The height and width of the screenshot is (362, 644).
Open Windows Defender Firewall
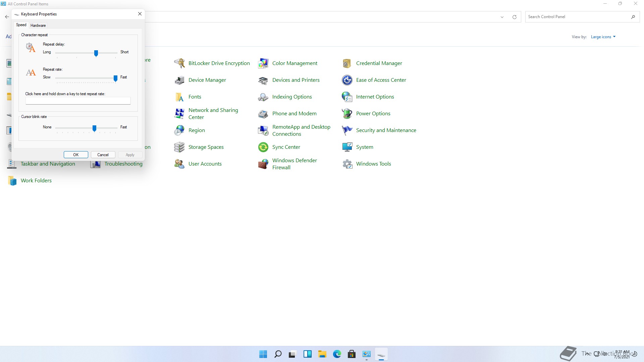pos(294,164)
